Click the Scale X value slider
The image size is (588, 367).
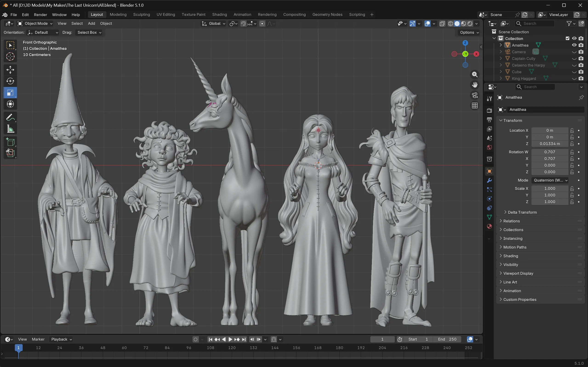[x=550, y=188]
